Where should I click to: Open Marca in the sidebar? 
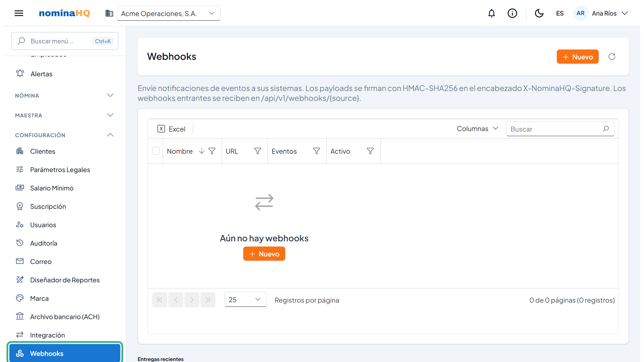pos(65,298)
